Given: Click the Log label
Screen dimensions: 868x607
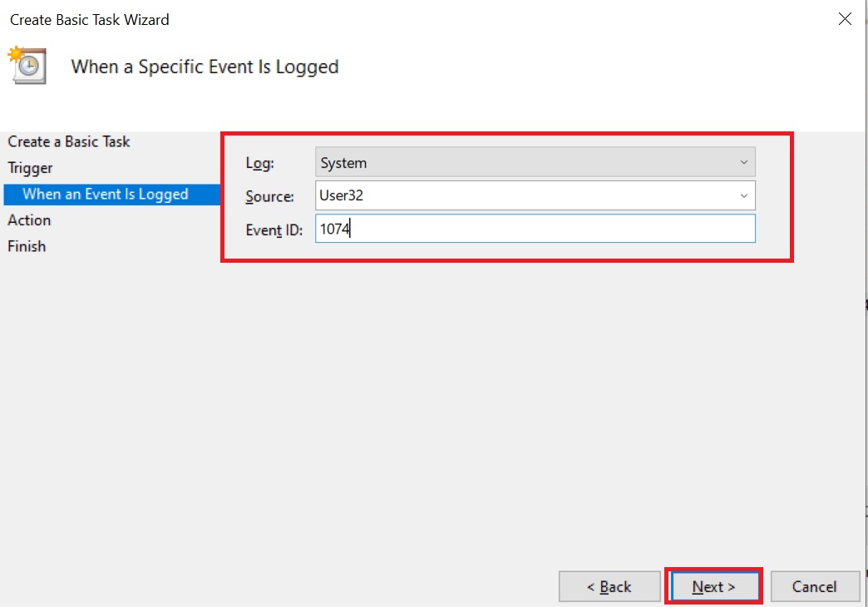Looking at the screenshot, I should [x=259, y=163].
